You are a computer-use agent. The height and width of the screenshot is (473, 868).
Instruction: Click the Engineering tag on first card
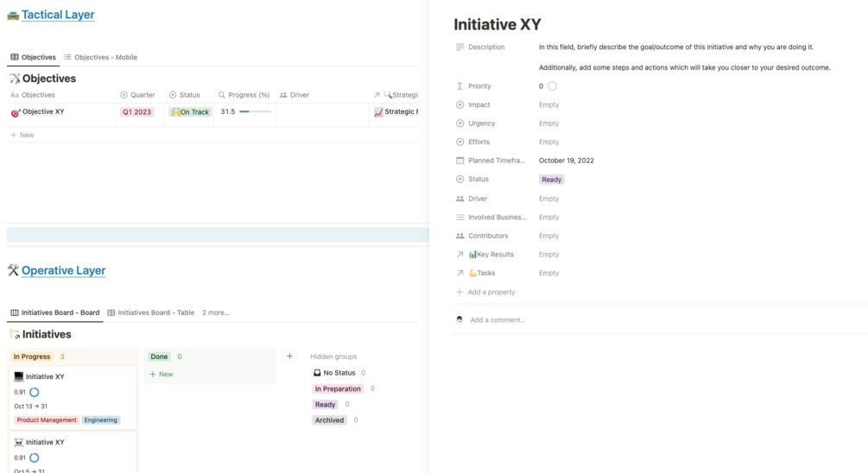[x=101, y=420]
